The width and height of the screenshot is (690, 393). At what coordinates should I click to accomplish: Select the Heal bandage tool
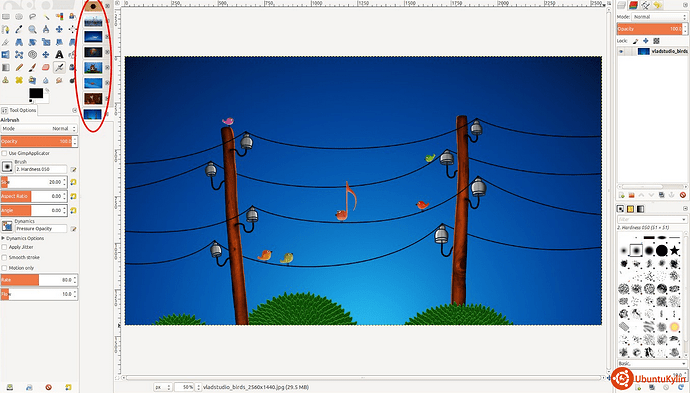pyautogui.click(x=19, y=80)
